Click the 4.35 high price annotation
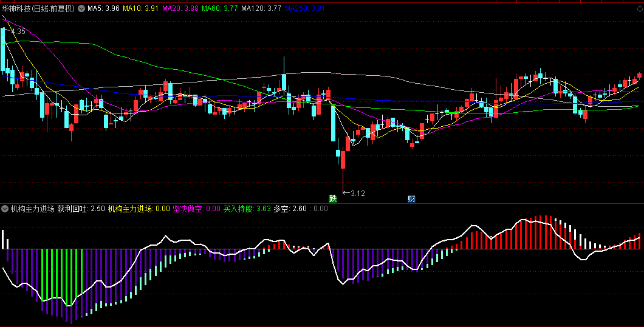The image size is (644, 327). pyautogui.click(x=18, y=31)
